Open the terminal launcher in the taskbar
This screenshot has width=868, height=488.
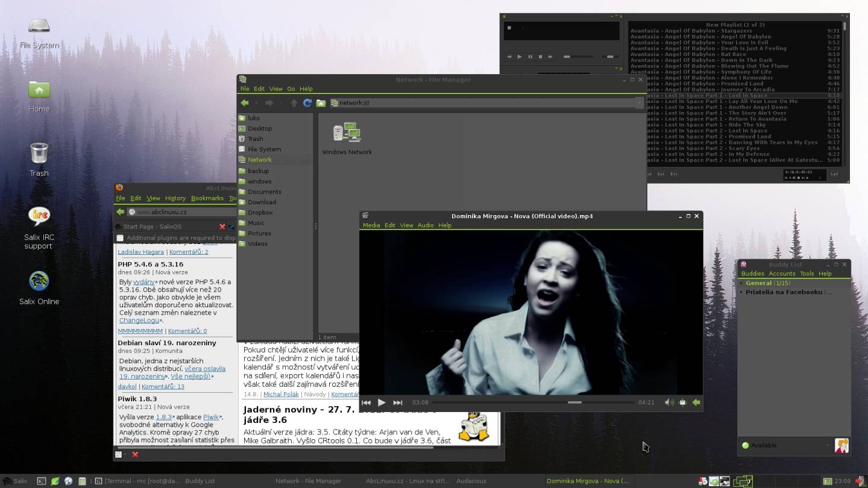pos(42,481)
